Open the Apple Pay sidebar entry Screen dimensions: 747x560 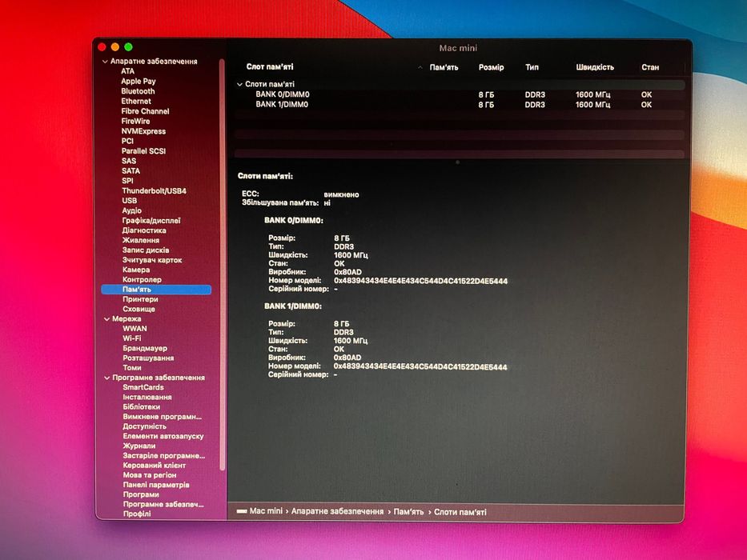point(139,82)
